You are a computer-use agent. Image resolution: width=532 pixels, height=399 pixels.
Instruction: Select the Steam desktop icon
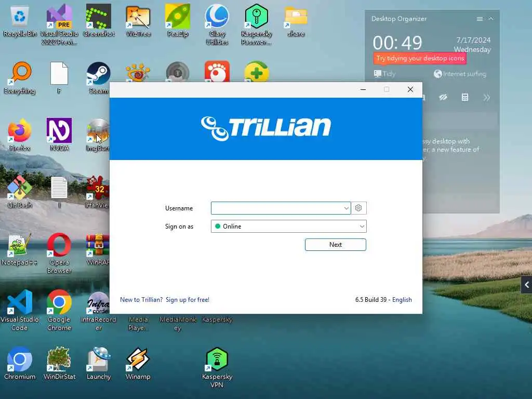tap(98, 78)
